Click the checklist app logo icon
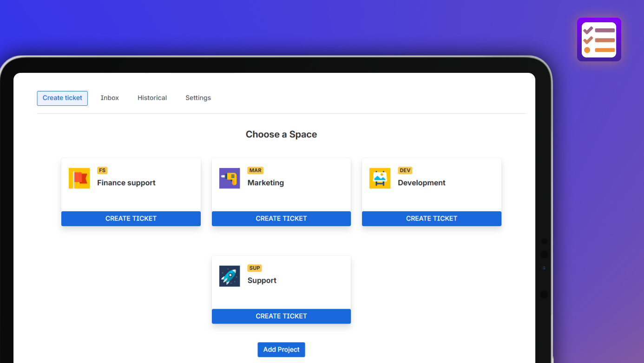 coord(599,39)
